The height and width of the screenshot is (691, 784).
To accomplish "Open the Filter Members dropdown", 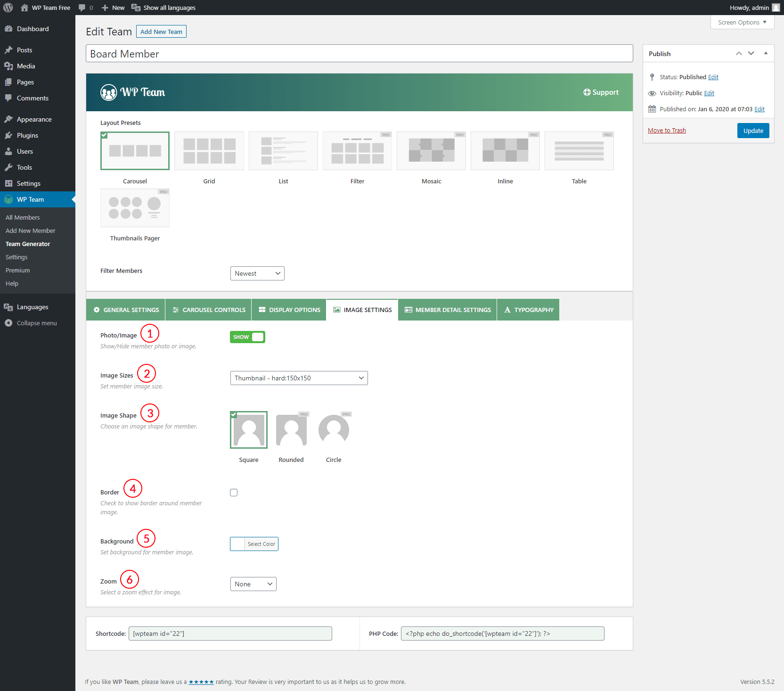I will [257, 273].
